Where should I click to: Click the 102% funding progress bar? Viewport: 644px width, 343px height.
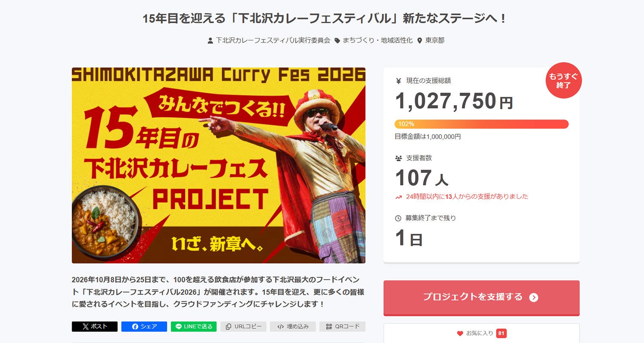click(481, 124)
